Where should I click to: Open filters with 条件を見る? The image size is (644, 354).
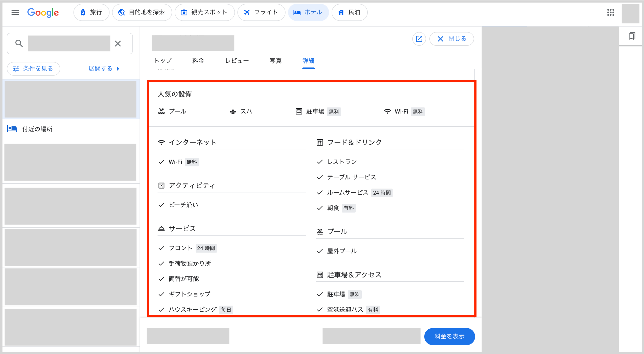[33, 69]
